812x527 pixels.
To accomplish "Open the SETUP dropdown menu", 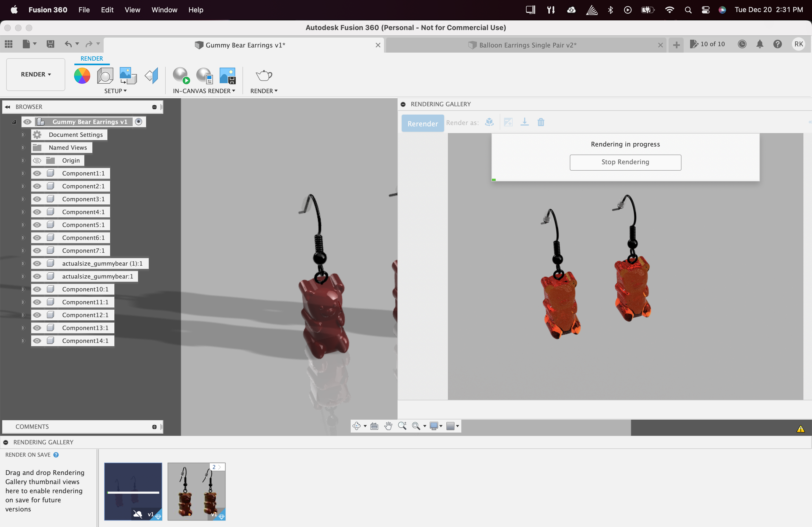I will coord(115,91).
